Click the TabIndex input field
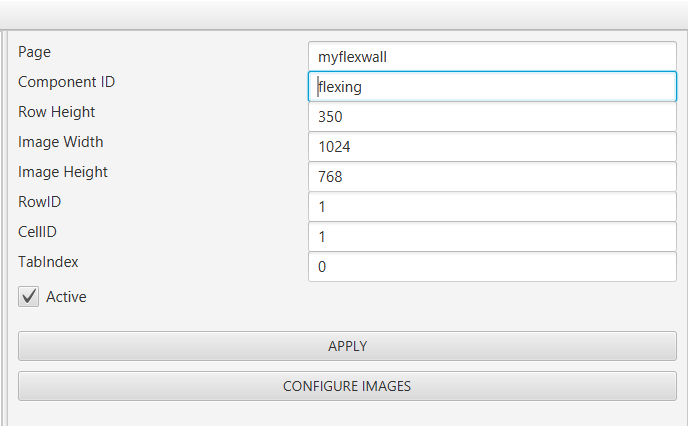The image size is (688, 426). click(492, 267)
